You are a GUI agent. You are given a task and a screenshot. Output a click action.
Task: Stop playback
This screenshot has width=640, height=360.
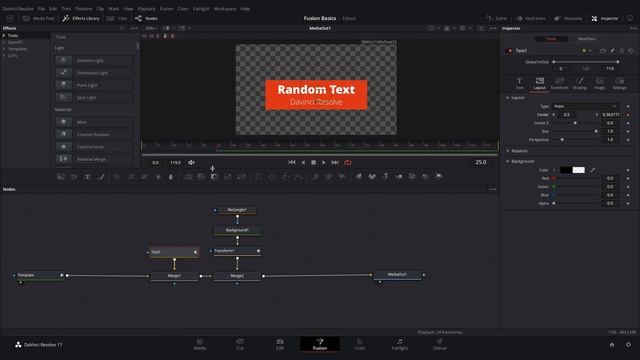pos(313,162)
